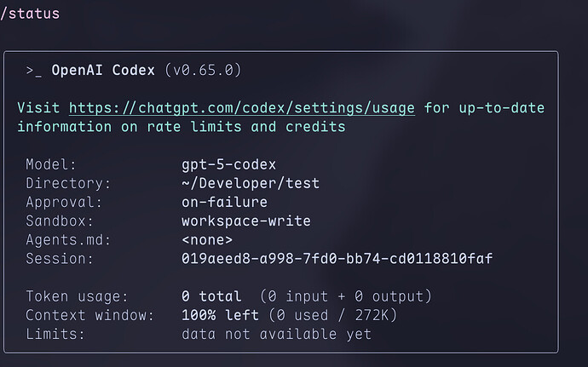Click the 'Directory:' label

point(68,183)
